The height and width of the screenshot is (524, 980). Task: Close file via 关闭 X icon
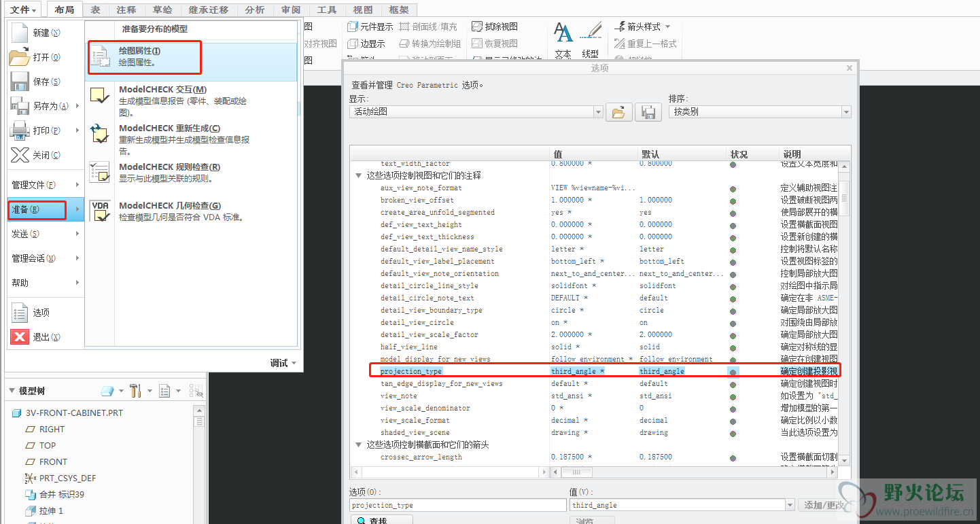pyautogui.click(x=20, y=155)
